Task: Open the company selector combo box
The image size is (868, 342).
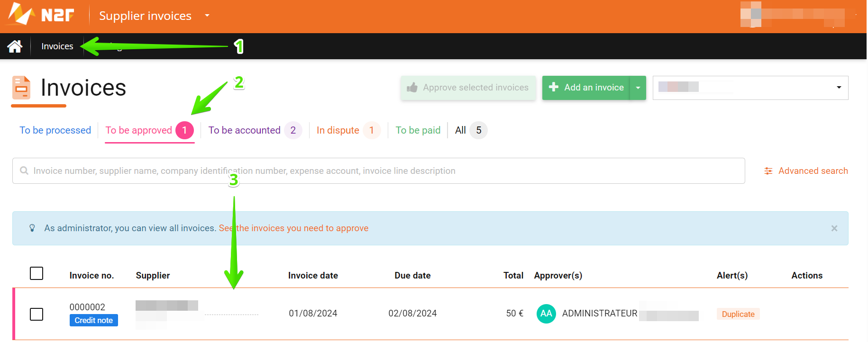Action: pos(750,88)
